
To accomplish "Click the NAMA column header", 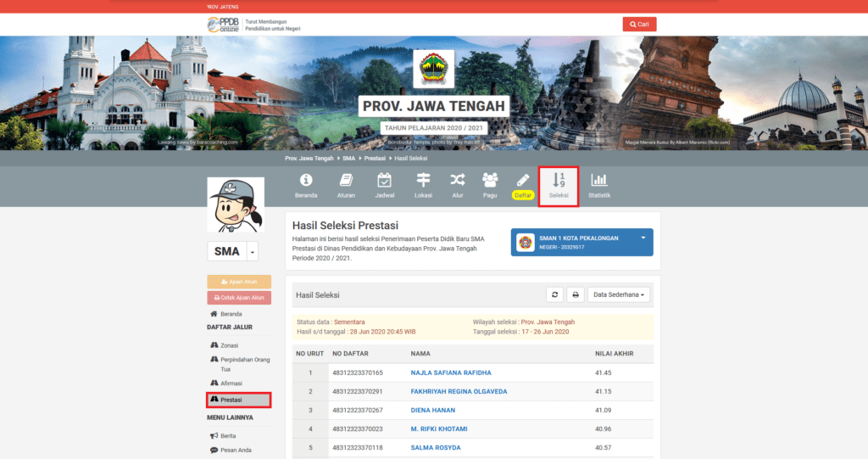I will tap(420, 354).
